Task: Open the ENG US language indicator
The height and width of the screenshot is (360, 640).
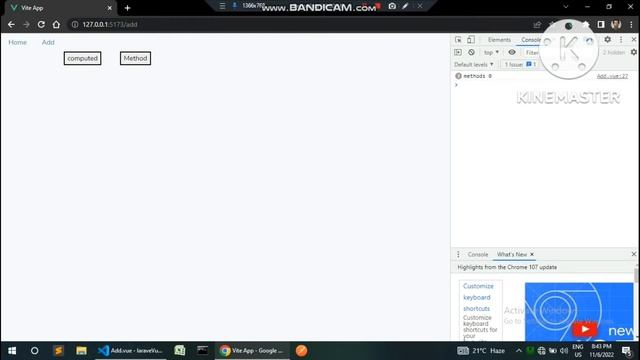Action: point(578,351)
